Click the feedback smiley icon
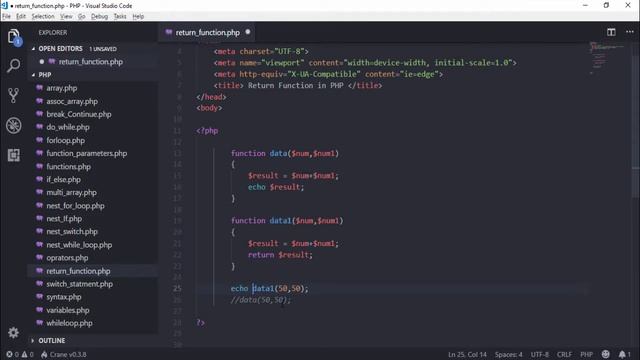Viewport: 640px width, 360px height. [606, 354]
